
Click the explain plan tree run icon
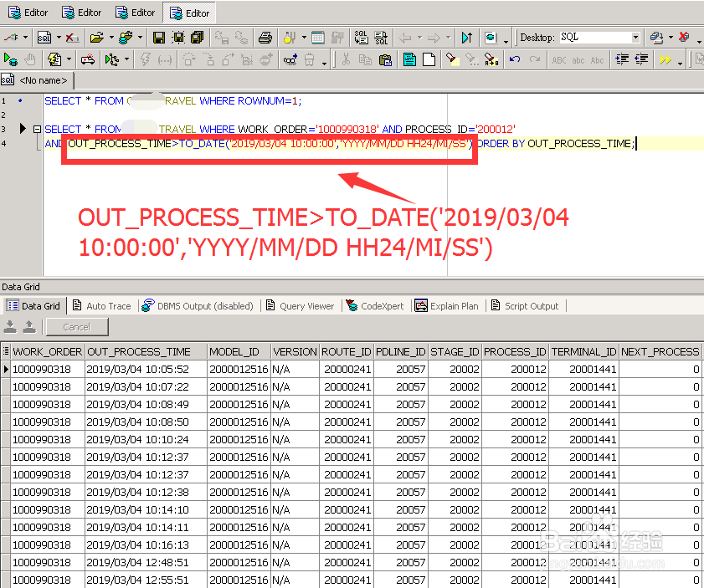[x=111, y=59]
